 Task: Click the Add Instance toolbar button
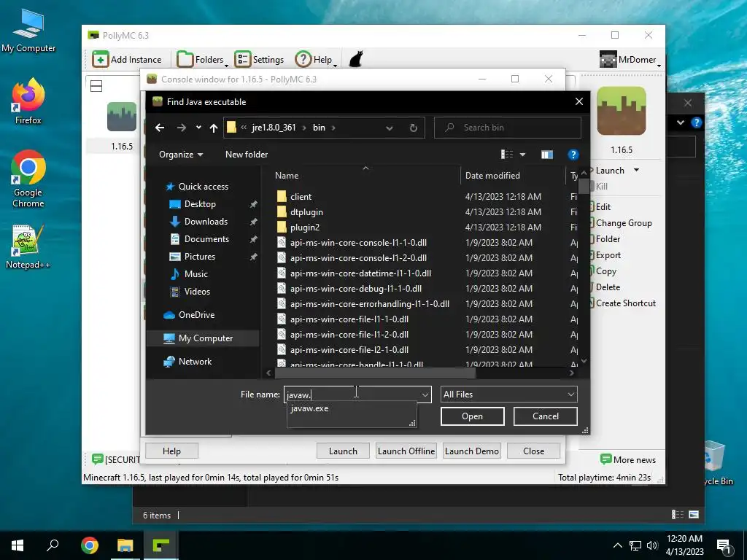127,60
